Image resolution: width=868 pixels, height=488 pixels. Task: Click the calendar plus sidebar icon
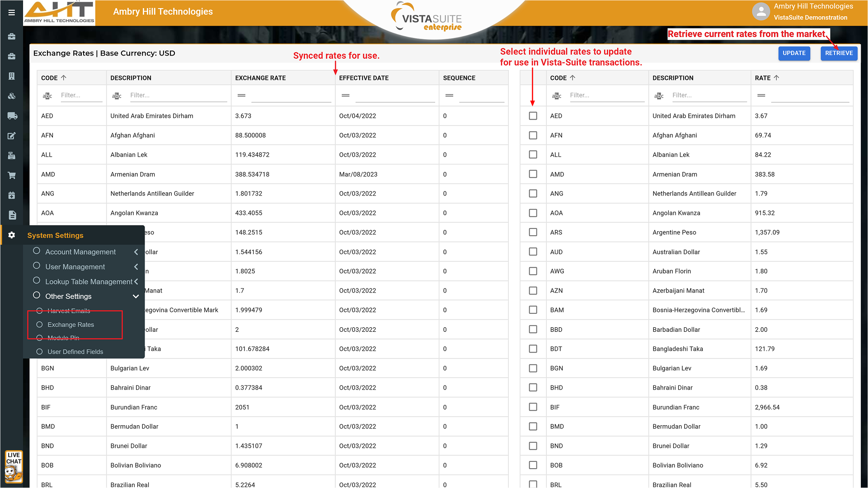coord(12,195)
